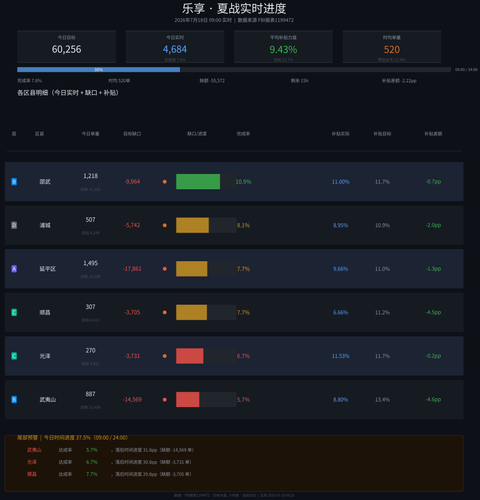Select the 今日目标 60,256 card
This screenshot has width=480, height=500.
66,46
